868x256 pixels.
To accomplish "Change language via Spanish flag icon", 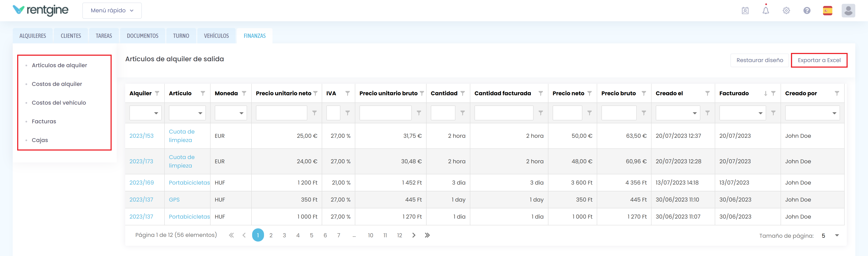I will [x=827, y=10].
